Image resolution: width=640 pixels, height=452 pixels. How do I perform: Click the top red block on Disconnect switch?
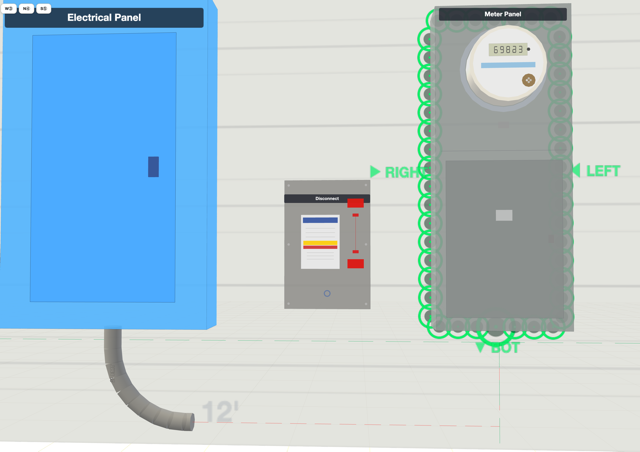pyautogui.click(x=356, y=203)
